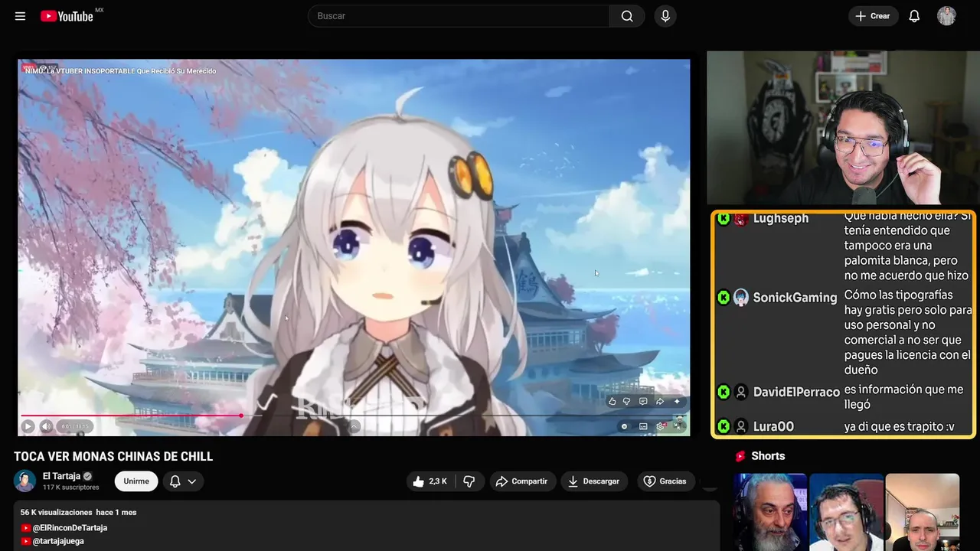Screen dimensions: 980x551
Task: Click the search magnifier button
Action: (627, 16)
